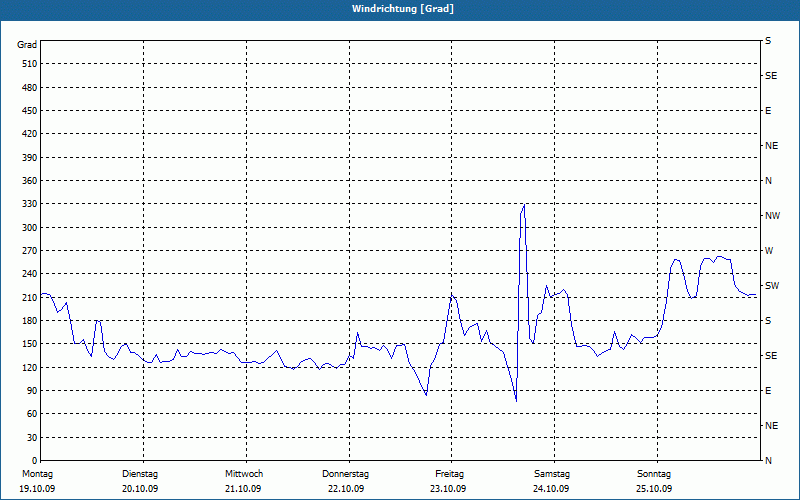
Task: Click the Freitag day label
Action: (449, 474)
